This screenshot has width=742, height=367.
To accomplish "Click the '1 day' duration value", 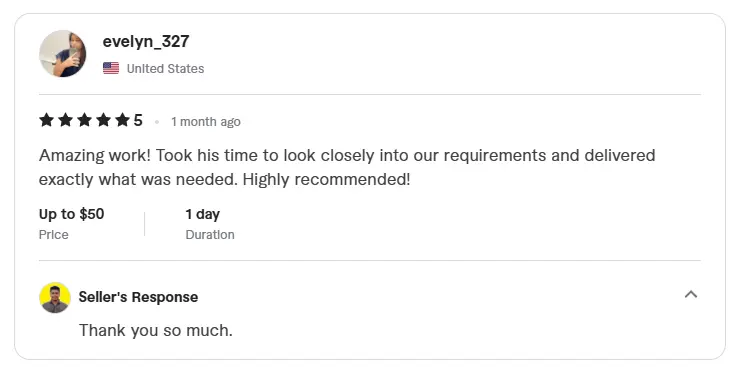I will click(x=203, y=215).
